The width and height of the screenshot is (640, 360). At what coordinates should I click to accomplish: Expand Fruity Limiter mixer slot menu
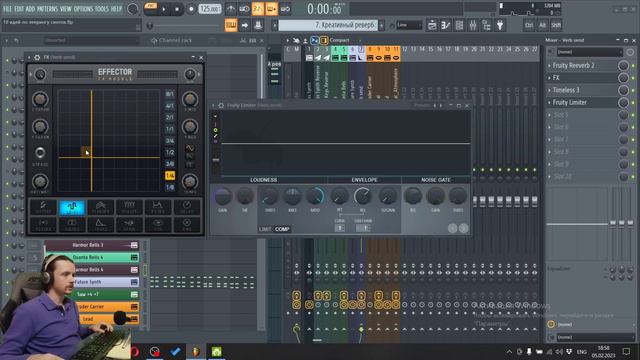click(x=549, y=102)
